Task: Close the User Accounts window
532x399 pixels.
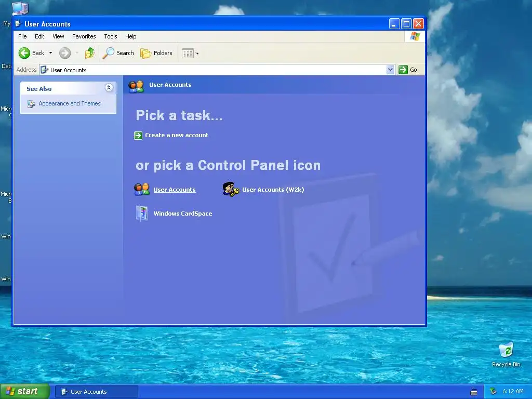Action: tap(418, 24)
